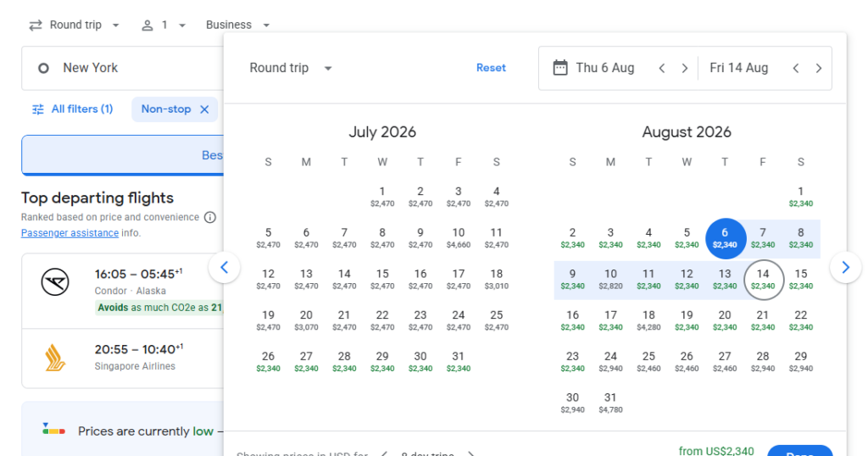Click the info icon beside ranking text
This screenshot has width=868, height=456.
click(210, 218)
